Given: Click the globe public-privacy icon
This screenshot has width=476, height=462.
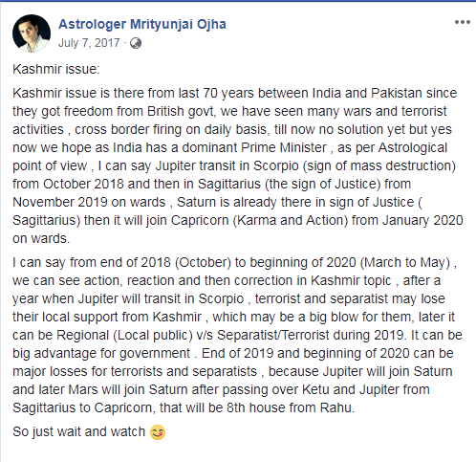Looking at the screenshot, I should pos(136,43).
